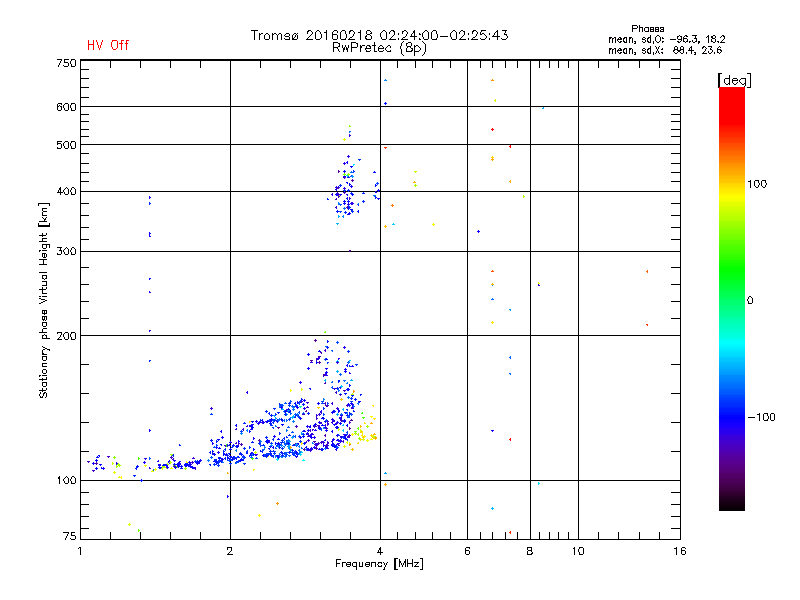
Task: Select the "mean, sd,X: 88.4, 23.6" line
Action: (x=665, y=50)
